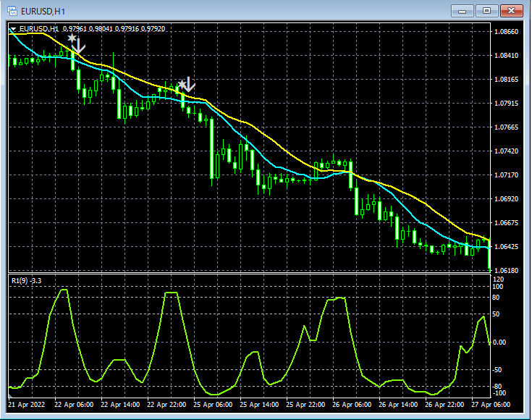Click the OHLC readout 0,97961 0,98041 0,97916 0,97920
Viewport: 532px width, 420px height.
click(114, 29)
